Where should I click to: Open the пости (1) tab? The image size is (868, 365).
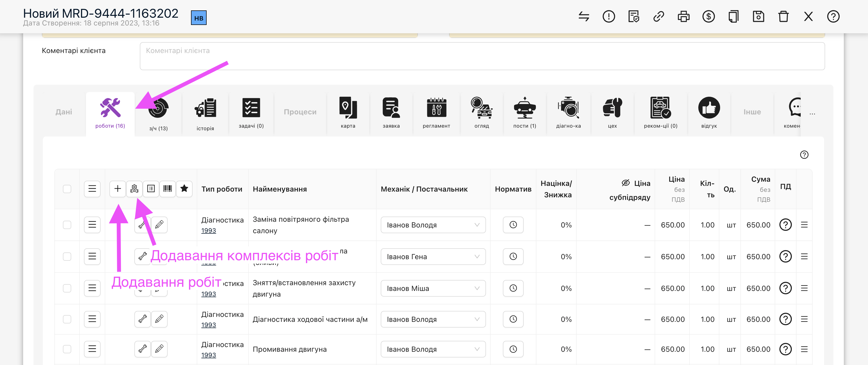[x=525, y=114]
